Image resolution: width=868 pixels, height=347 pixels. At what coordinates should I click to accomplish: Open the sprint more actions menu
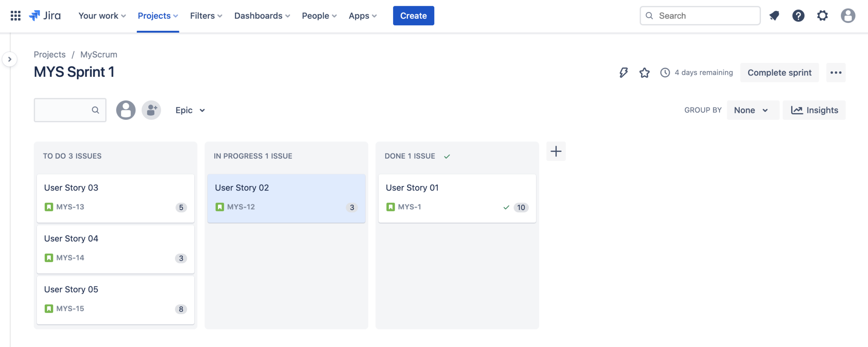point(836,72)
